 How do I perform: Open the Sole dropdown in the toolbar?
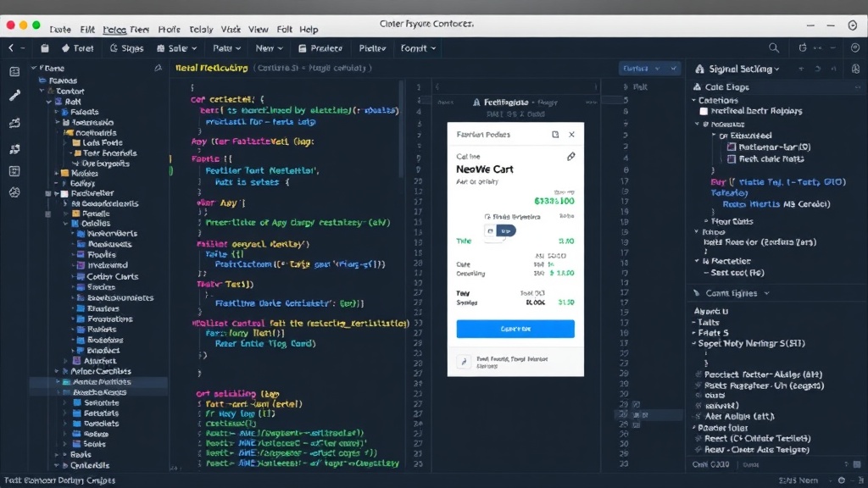point(176,48)
